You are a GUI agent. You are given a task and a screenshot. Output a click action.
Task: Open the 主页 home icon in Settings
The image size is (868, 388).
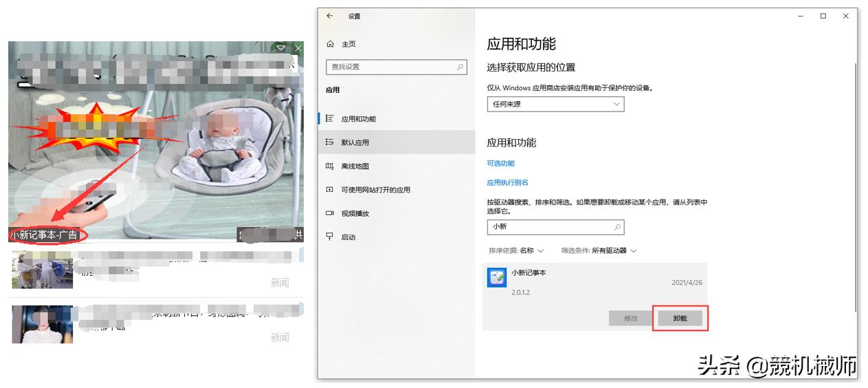[331, 44]
